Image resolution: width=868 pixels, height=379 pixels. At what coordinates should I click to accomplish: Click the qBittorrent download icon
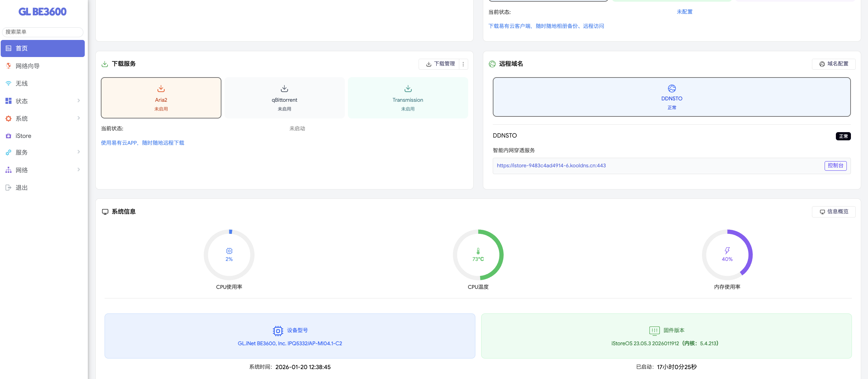(x=284, y=89)
